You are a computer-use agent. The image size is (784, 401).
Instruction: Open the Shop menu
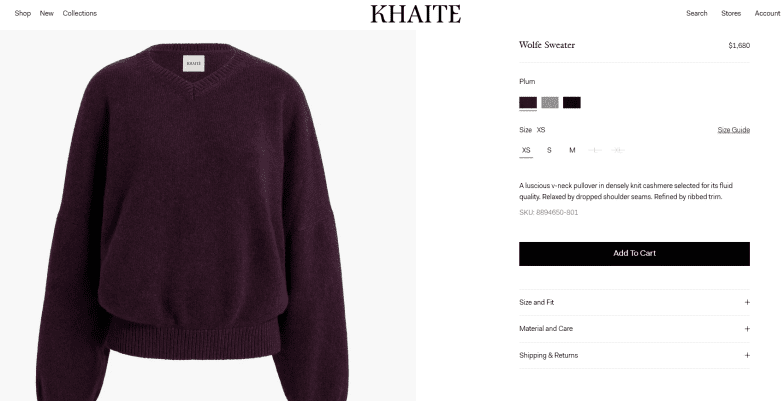coord(22,13)
